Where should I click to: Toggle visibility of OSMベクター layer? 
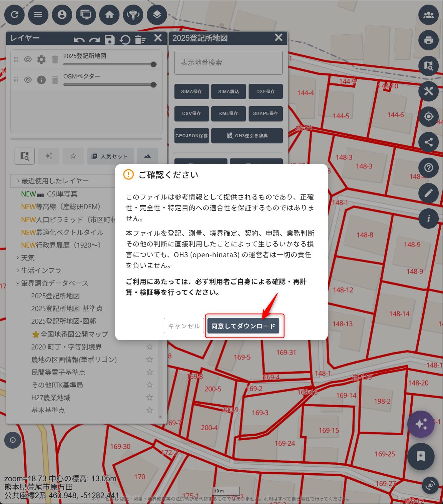click(x=28, y=80)
